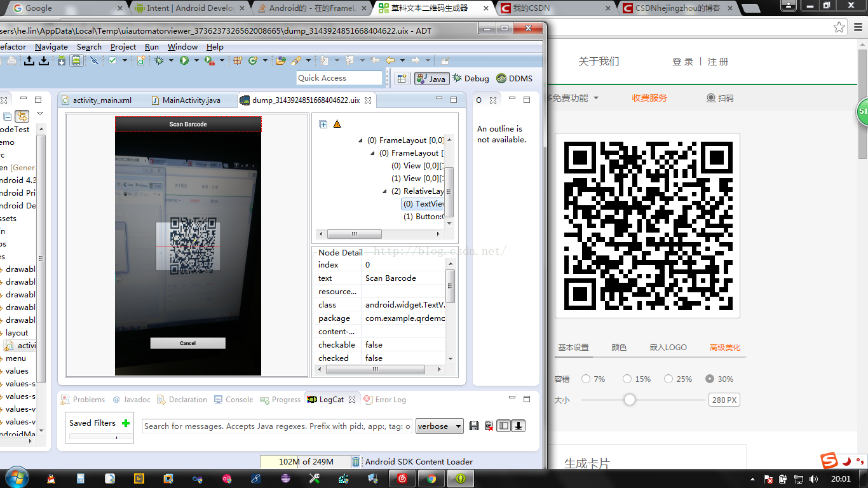Click the expand all plus icon in hierarchy
This screenshot has height=488, width=868.
[323, 124]
